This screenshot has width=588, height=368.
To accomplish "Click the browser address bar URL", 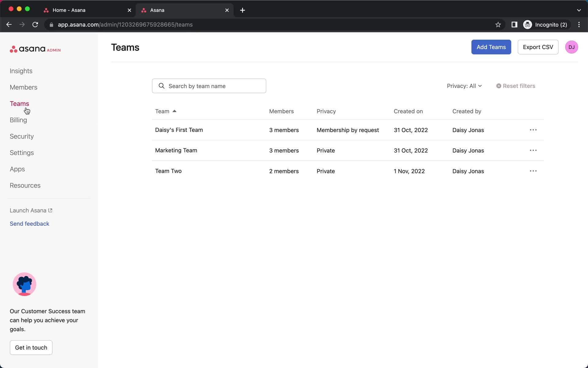I will 125,25.
